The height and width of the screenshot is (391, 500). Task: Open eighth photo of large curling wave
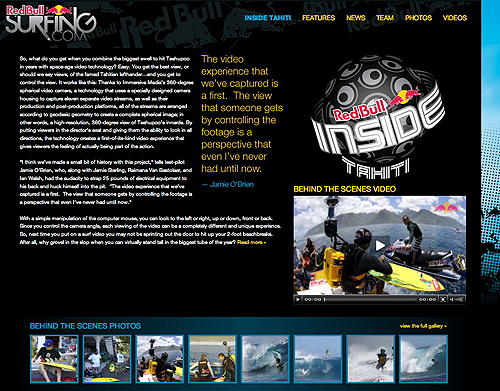pyautogui.click(x=423, y=359)
